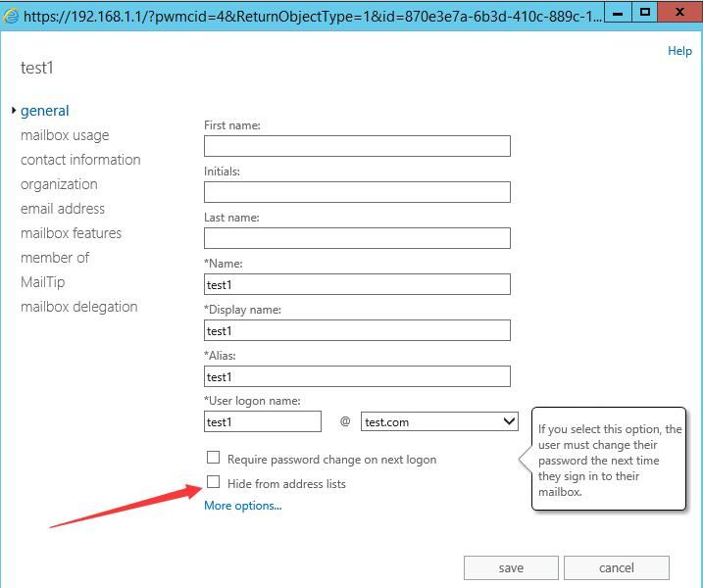This screenshot has width=703, height=588.
Task: Close the mailbox properties window
Action: pyautogui.click(x=679, y=12)
